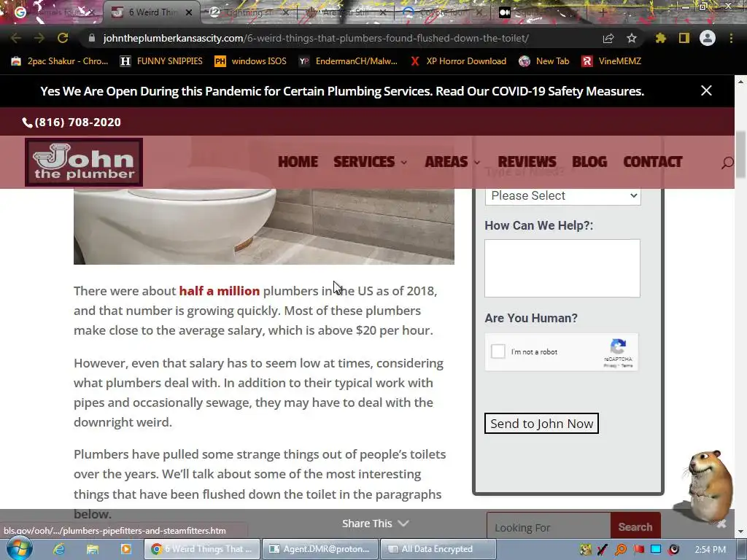This screenshot has height=560, width=747.
Task: Click the John the plumber logo
Action: coord(84,162)
